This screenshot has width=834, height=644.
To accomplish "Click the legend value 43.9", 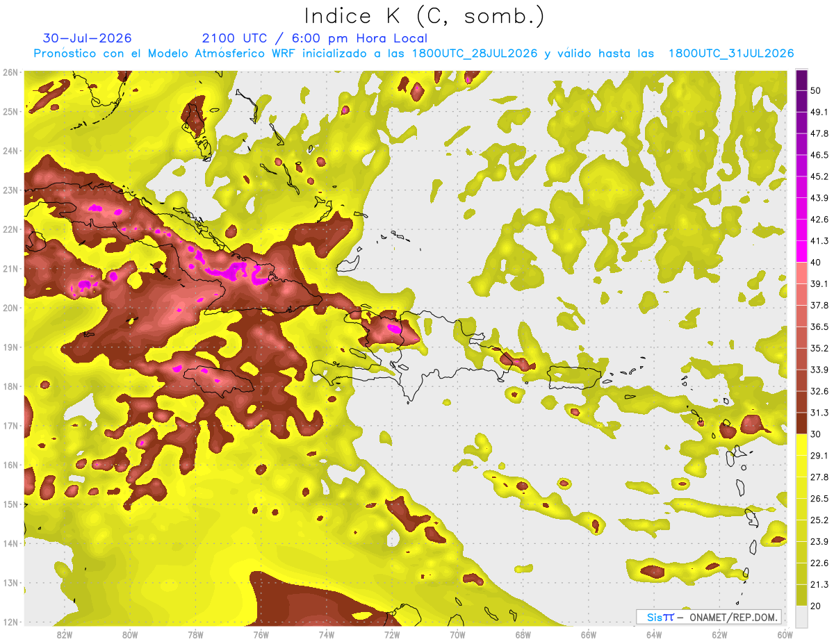I will tap(820, 198).
